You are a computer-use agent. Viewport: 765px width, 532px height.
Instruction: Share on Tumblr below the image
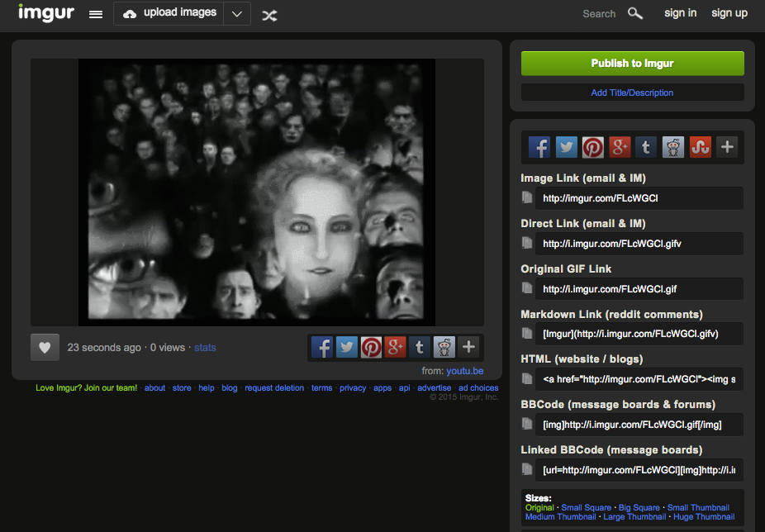420,347
